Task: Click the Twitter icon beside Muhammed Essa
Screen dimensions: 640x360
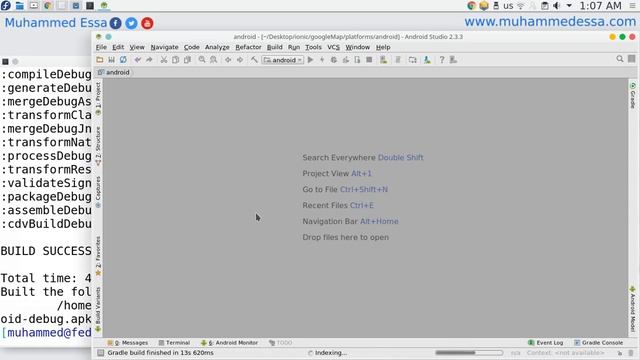Action: (131, 23)
